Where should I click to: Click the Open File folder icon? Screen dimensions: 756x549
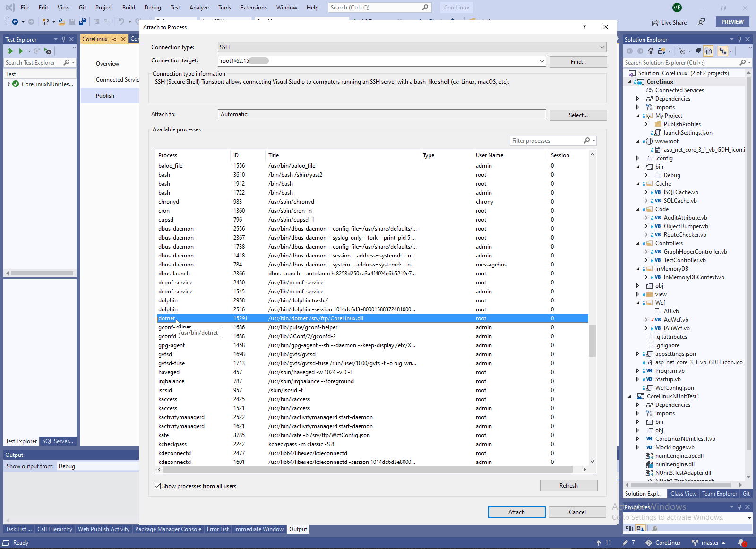pyautogui.click(x=61, y=22)
